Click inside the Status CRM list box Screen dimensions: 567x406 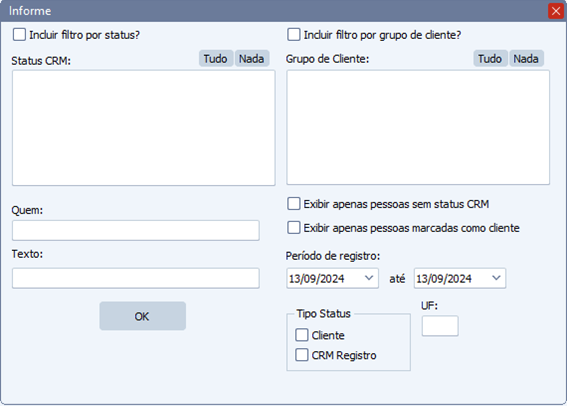144,128
